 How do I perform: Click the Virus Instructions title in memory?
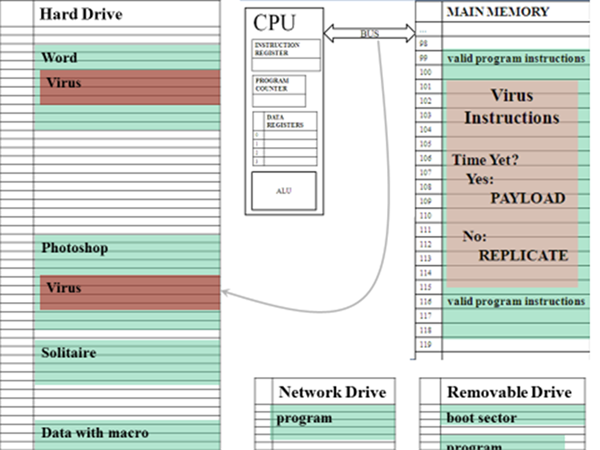[511, 107]
